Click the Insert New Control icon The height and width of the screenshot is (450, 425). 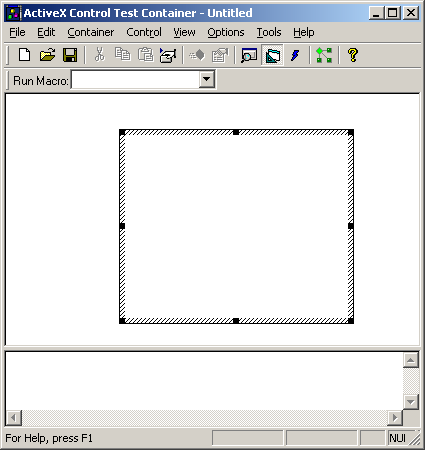pos(168,55)
